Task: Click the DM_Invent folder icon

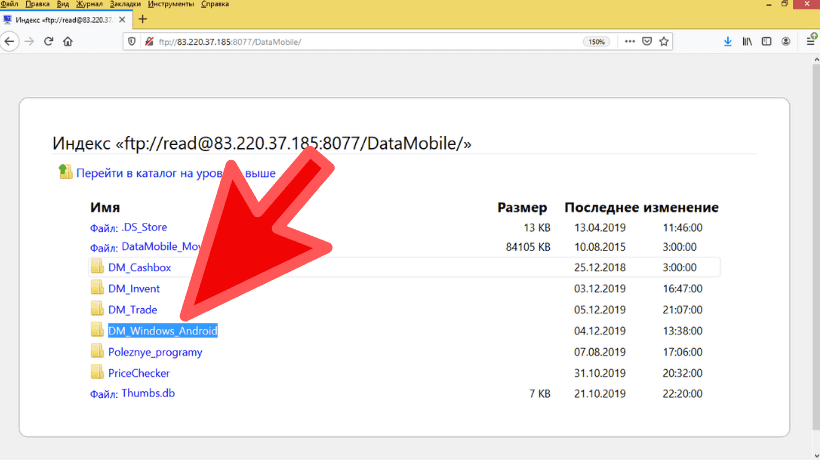Action: pos(97,287)
